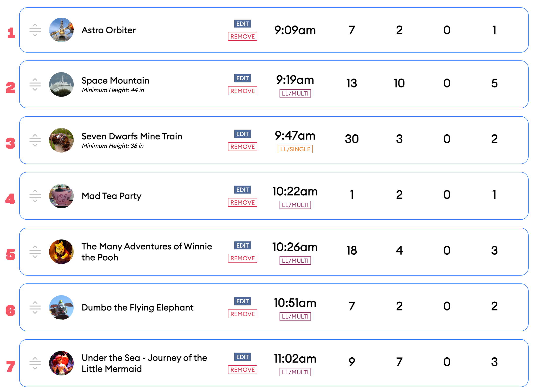Remove Dumbo the Flying Elephant step
535x392 pixels.
coord(242,314)
